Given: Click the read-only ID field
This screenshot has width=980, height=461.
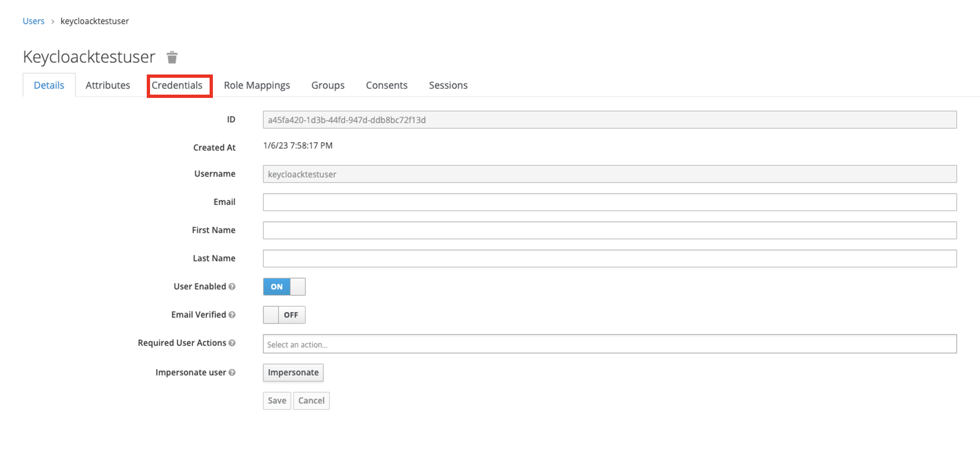Looking at the screenshot, I should 610,120.
